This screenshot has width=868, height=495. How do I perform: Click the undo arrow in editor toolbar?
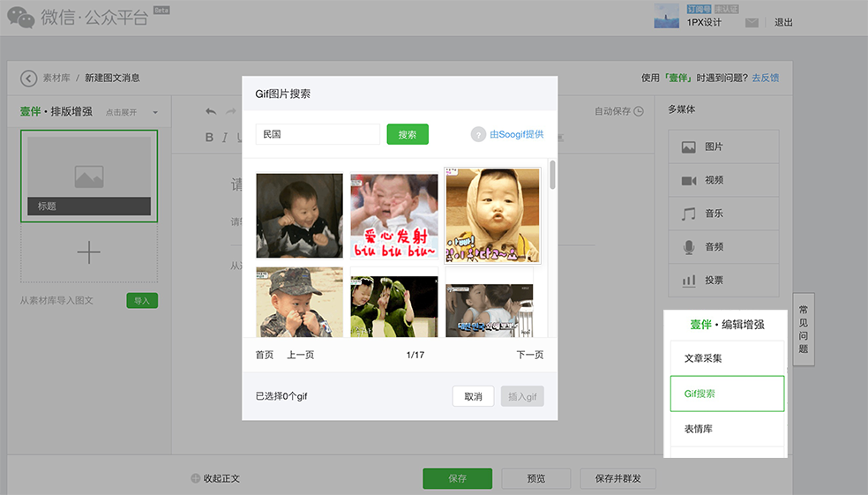(x=211, y=111)
